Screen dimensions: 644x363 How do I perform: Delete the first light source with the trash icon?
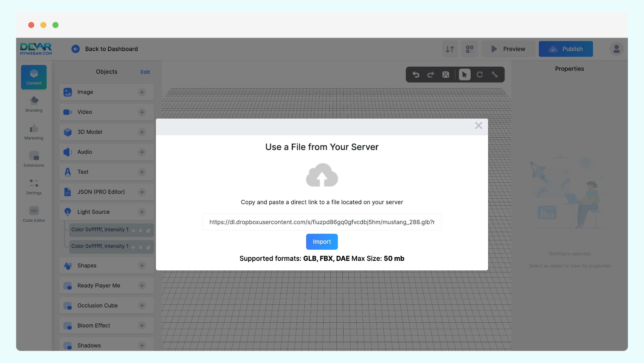141,230
